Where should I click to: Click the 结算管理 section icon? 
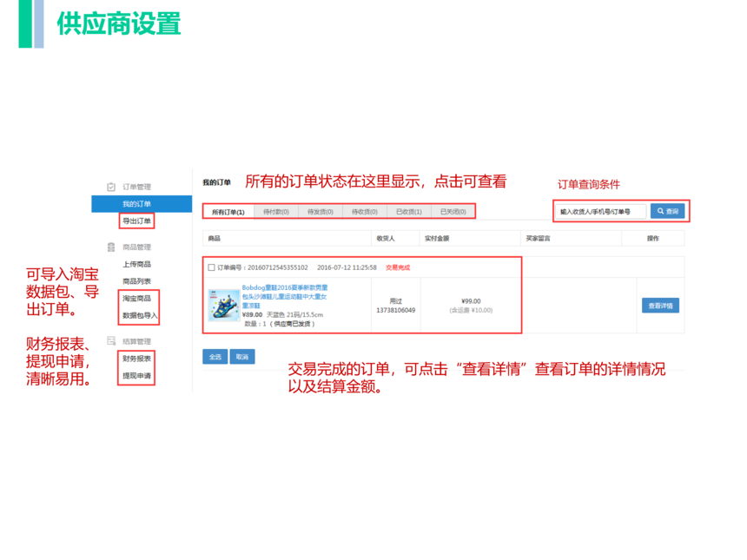pyautogui.click(x=111, y=341)
